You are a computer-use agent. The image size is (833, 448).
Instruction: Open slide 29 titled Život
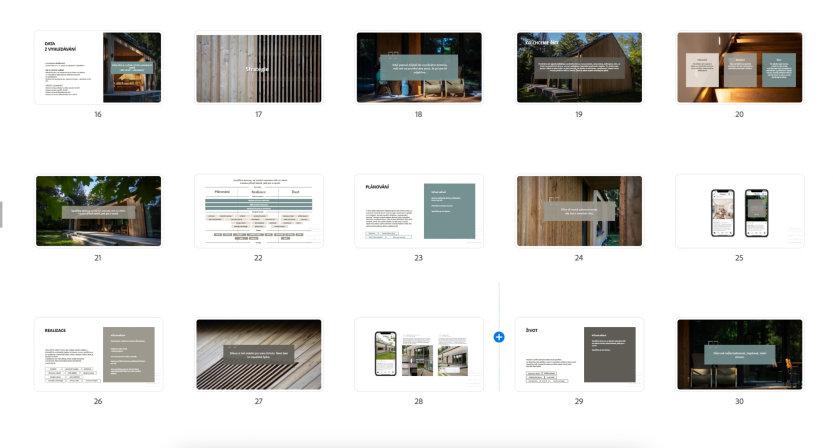(x=580, y=354)
